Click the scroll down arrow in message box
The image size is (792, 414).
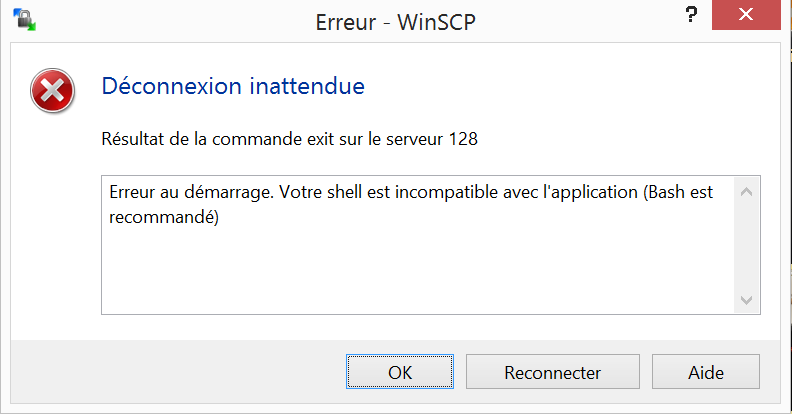pyautogui.click(x=747, y=300)
